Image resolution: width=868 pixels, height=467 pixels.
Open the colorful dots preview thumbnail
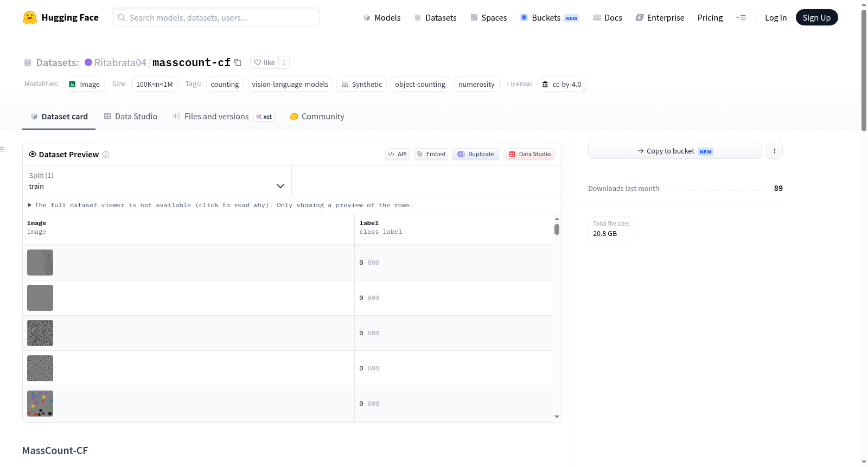tap(40, 404)
